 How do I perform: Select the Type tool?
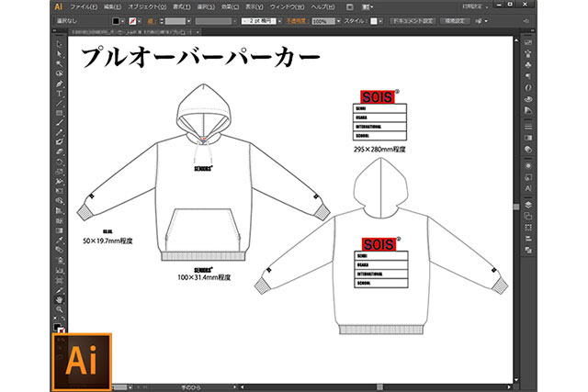60,94
